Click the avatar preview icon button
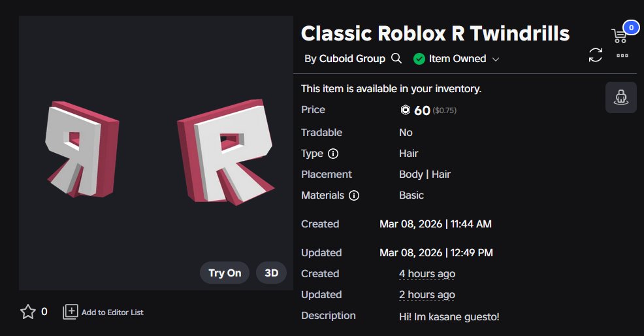The width and height of the screenshot is (644, 336). (x=621, y=97)
